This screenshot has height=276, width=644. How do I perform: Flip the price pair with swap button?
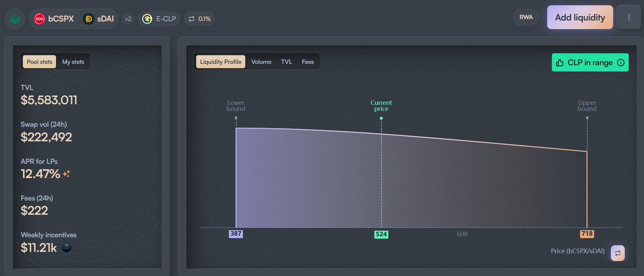pos(618,253)
